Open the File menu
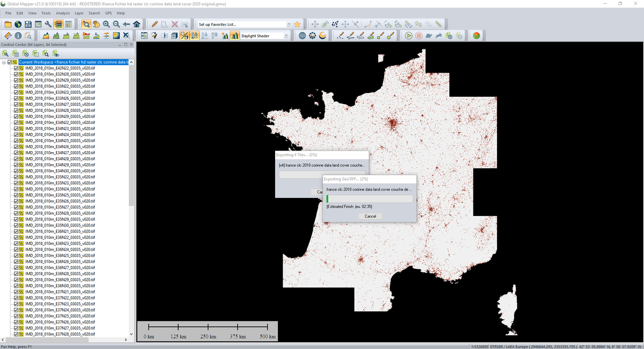Screen dimensions: 644x349 [x=8, y=13]
